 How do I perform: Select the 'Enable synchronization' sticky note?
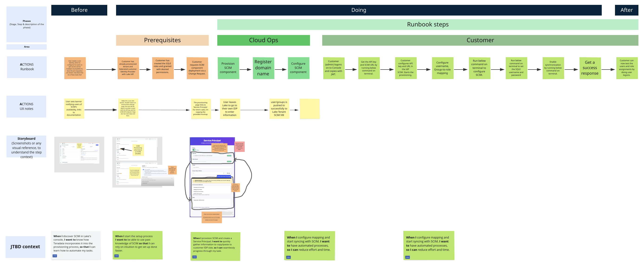click(x=553, y=68)
